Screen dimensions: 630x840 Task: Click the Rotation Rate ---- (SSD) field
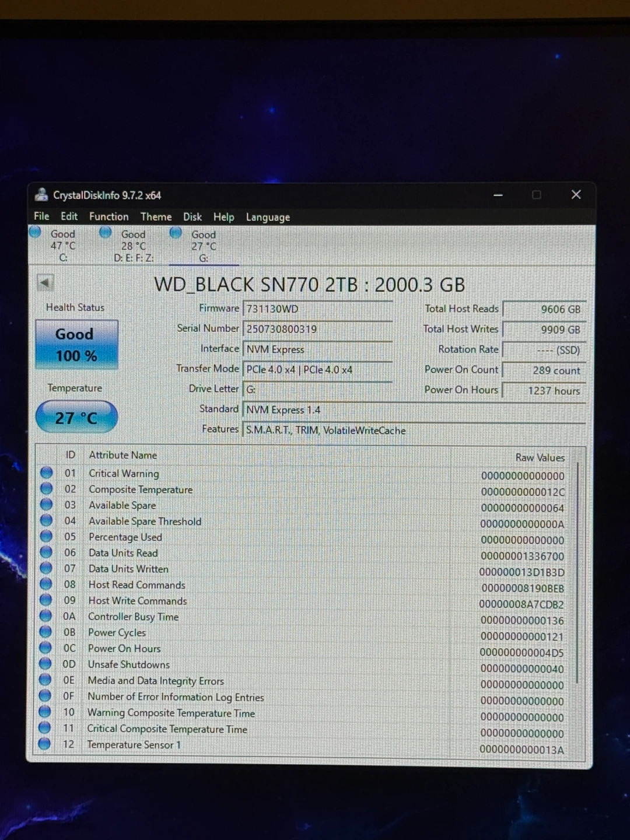pyautogui.click(x=544, y=350)
